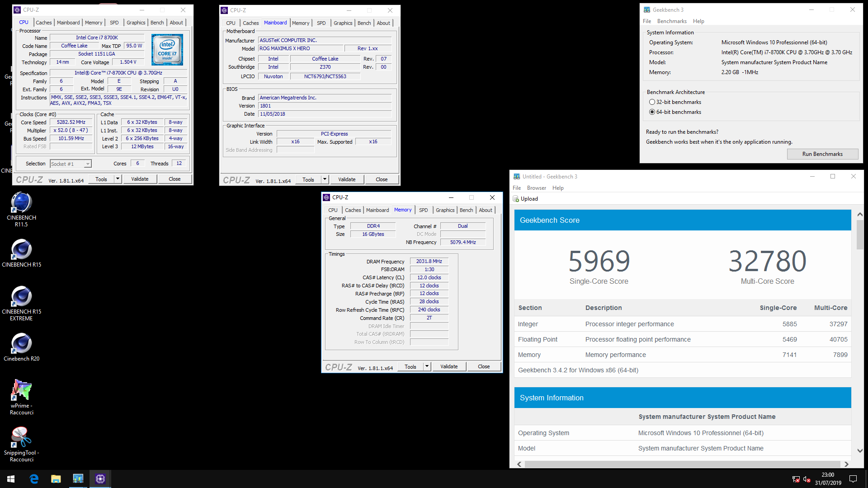Click vertical scrollbar thumb in Geekbench results
Viewport: 868px width, 488px height.
pos(860,235)
